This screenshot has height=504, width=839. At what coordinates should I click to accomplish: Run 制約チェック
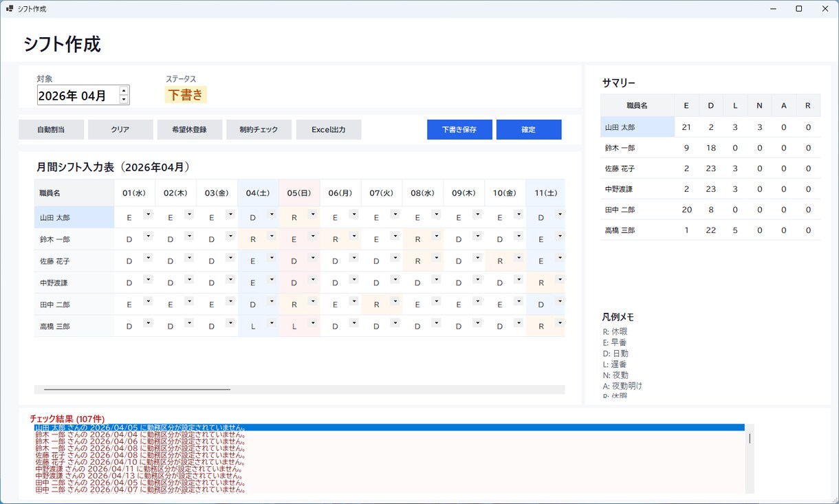point(259,129)
